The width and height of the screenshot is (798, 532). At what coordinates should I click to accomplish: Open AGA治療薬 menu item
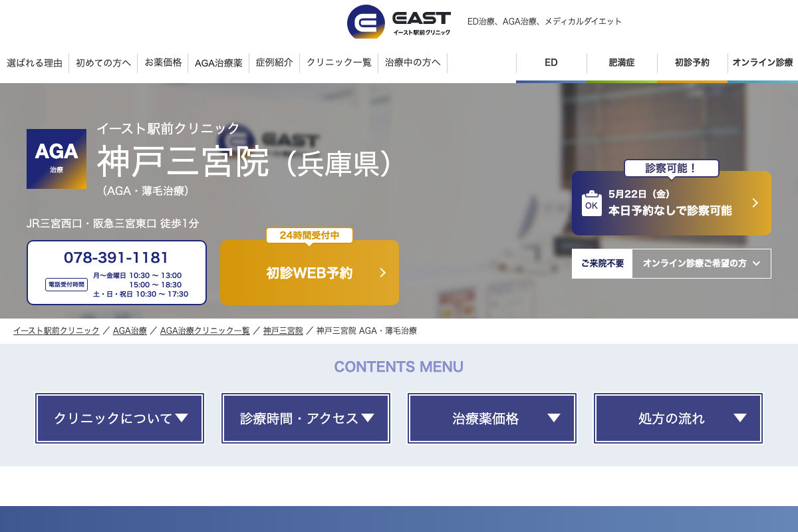coord(219,63)
